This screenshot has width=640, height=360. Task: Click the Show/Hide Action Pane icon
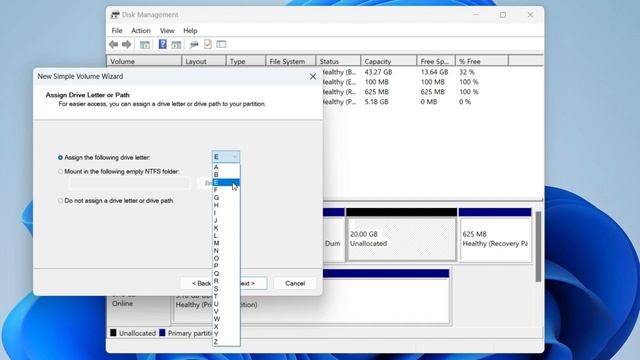point(176,44)
